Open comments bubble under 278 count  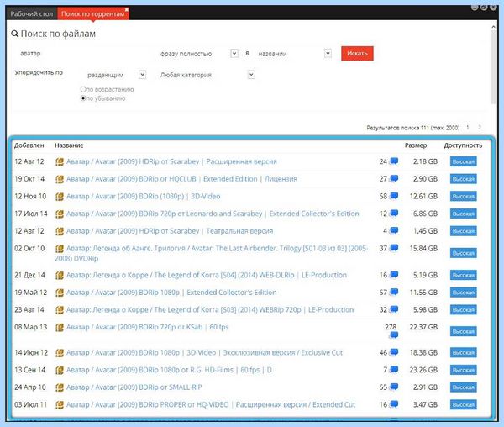394,335
